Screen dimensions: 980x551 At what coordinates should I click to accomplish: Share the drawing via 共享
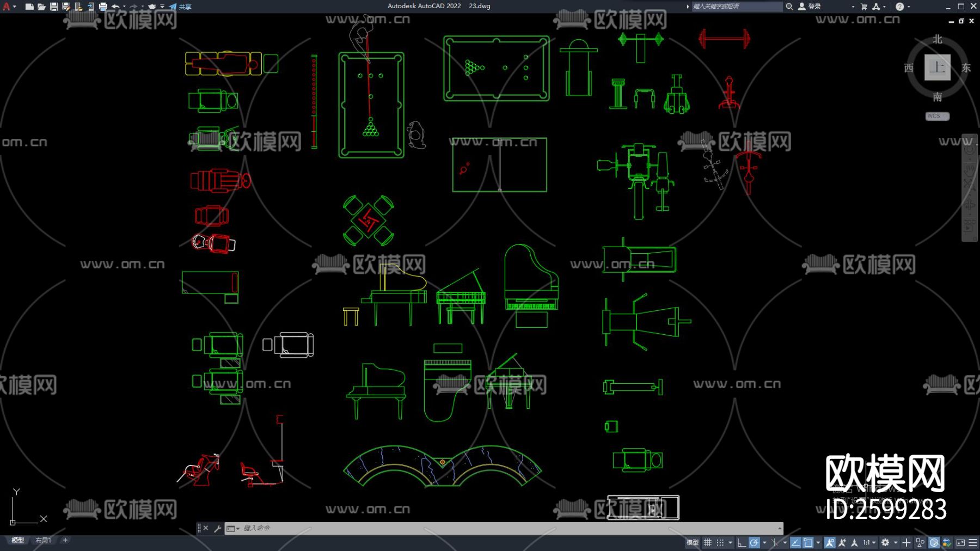180,7
